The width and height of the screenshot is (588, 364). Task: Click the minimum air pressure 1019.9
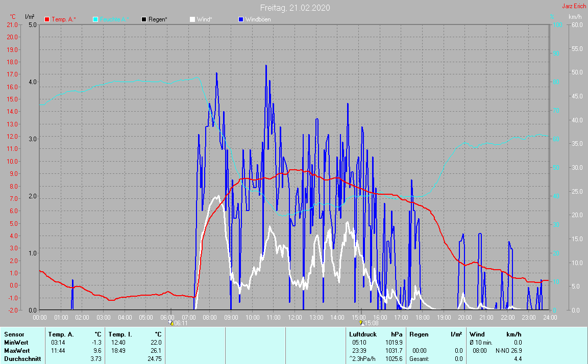coord(394,343)
